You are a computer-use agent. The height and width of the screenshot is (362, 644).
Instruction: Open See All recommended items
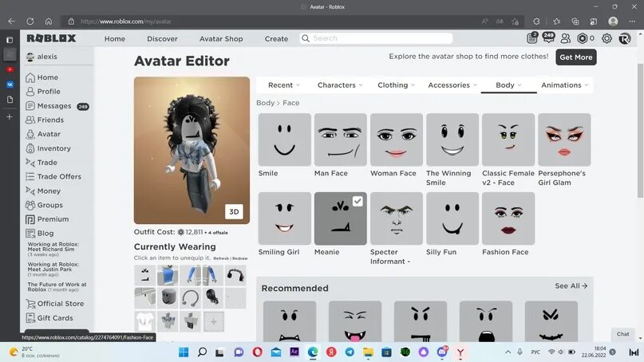tap(571, 286)
